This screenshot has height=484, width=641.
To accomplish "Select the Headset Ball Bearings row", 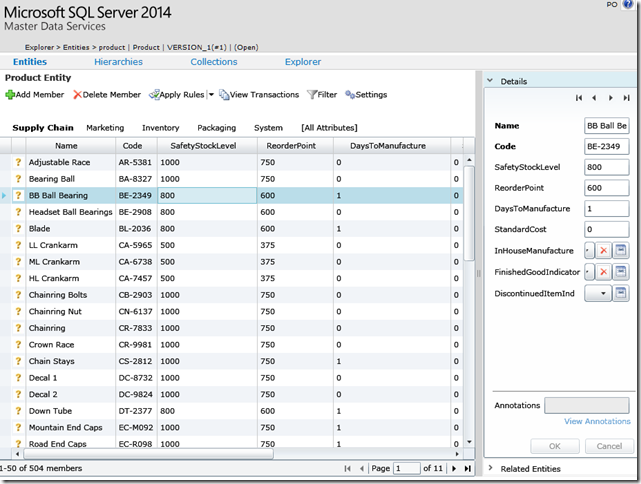I will [70, 212].
